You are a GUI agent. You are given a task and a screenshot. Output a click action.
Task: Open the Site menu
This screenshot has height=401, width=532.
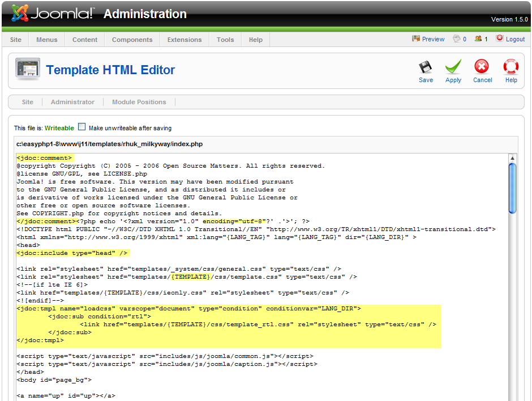[x=16, y=40]
